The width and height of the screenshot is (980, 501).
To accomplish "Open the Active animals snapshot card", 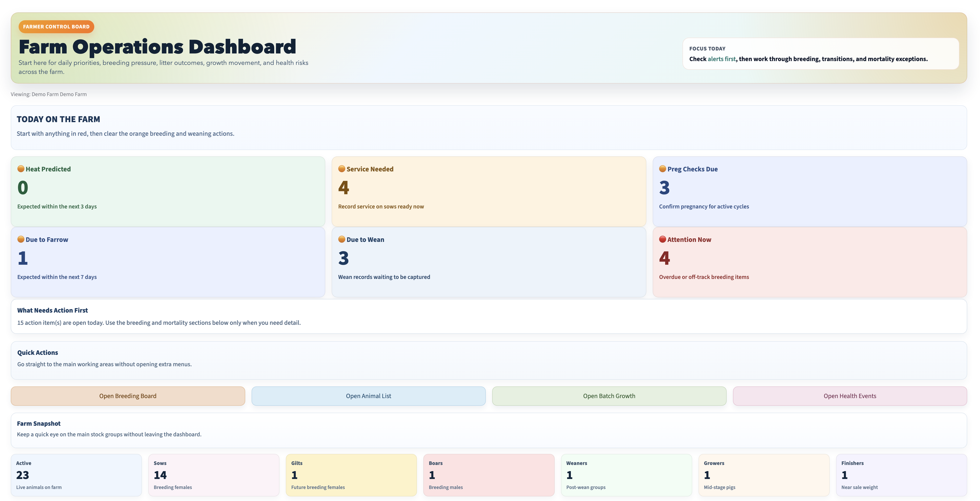I will (76, 475).
